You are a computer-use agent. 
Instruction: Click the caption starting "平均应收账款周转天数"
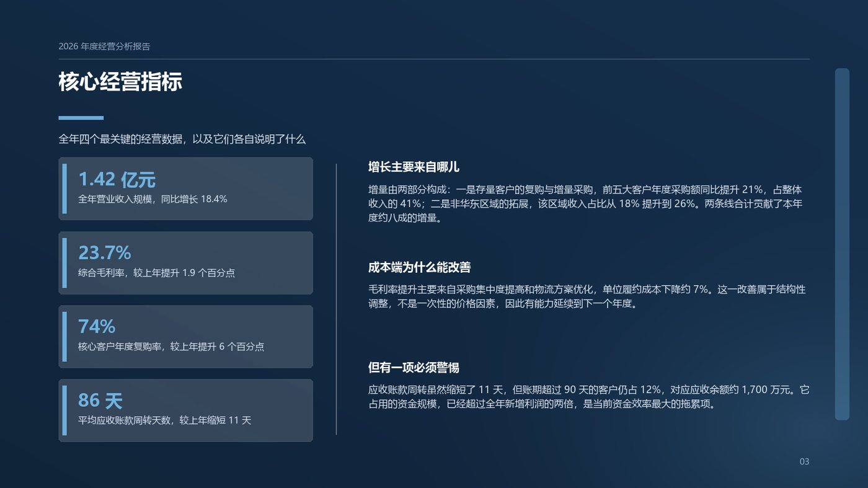coord(164,420)
